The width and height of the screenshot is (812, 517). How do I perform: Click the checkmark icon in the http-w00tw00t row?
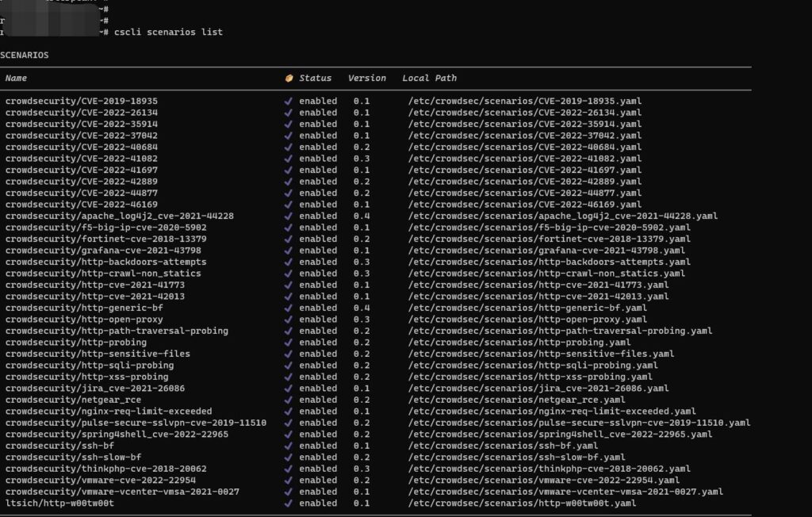289,503
